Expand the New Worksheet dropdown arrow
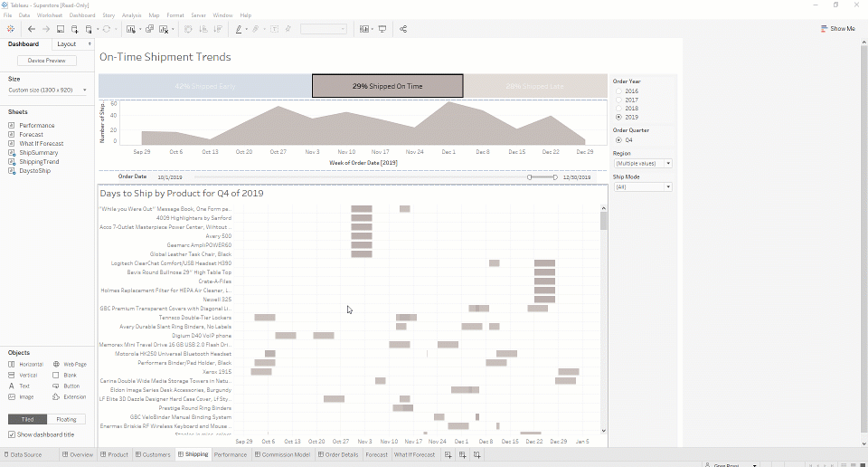 pos(139,29)
